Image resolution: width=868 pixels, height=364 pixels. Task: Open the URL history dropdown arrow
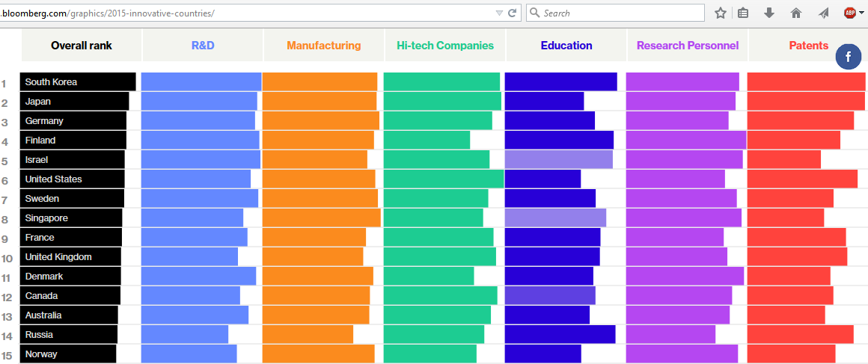tap(499, 13)
